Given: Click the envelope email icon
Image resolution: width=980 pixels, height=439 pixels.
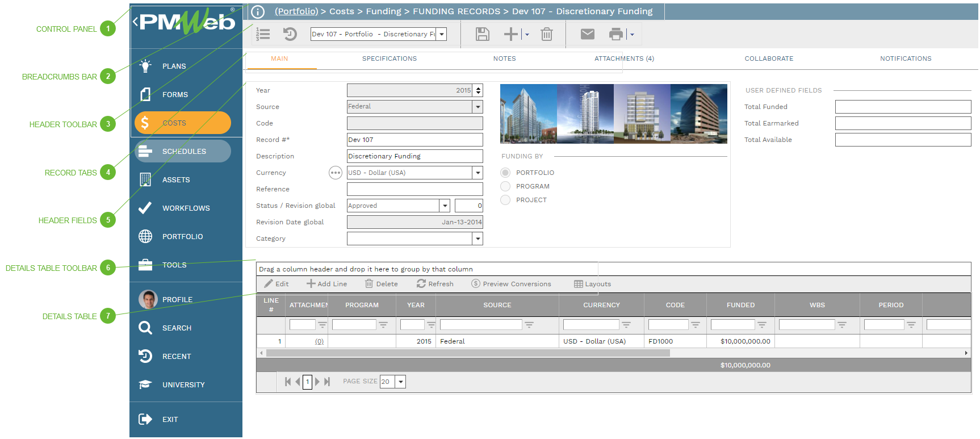Looking at the screenshot, I should (588, 35).
